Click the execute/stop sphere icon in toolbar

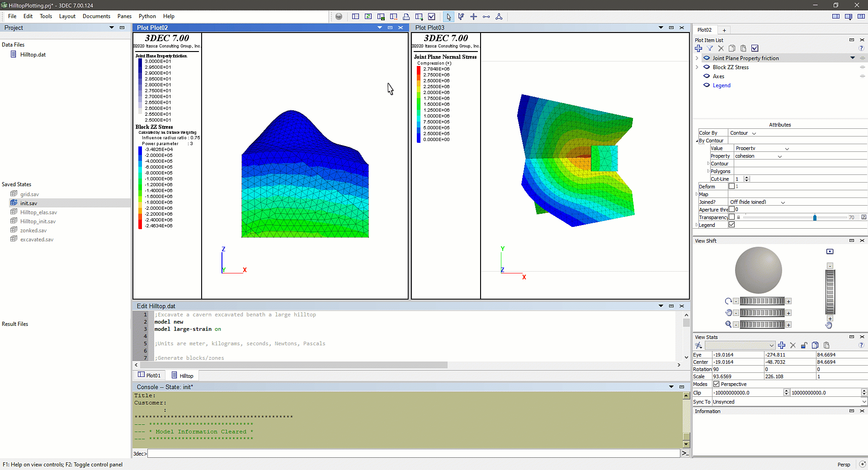[x=339, y=17]
